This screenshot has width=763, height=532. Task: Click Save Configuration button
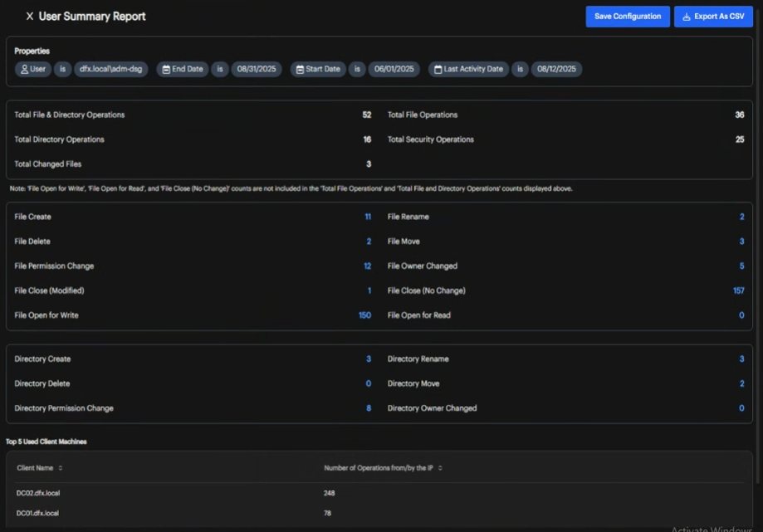627,17
